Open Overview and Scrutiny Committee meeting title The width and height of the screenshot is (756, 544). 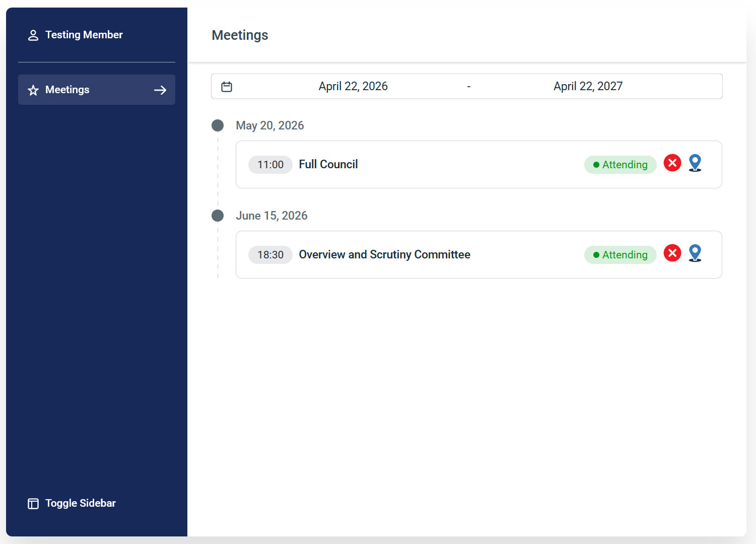click(x=384, y=254)
